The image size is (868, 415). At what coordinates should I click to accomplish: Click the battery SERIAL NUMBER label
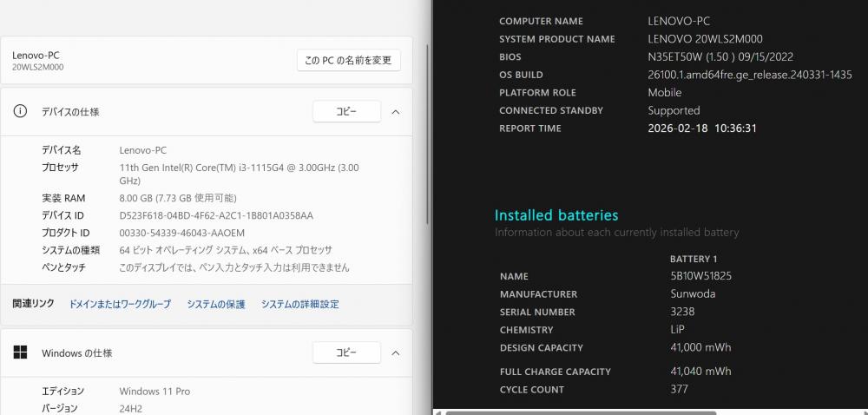pyautogui.click(x=537, y=312)
